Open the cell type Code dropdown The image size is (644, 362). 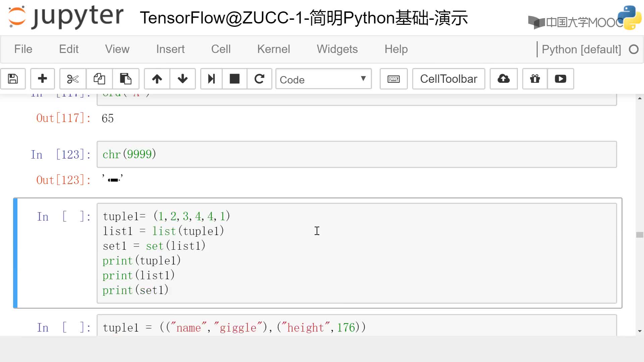323,79
